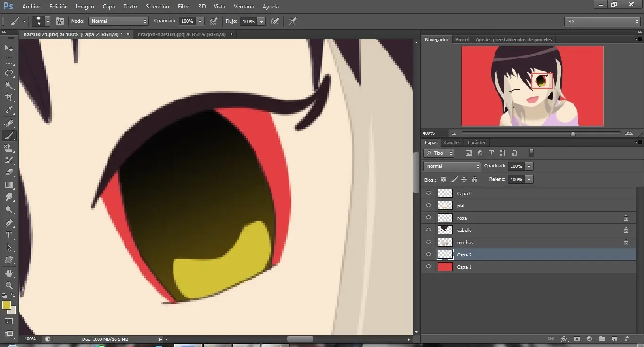Select the Lasso tool

click(9, 73)
